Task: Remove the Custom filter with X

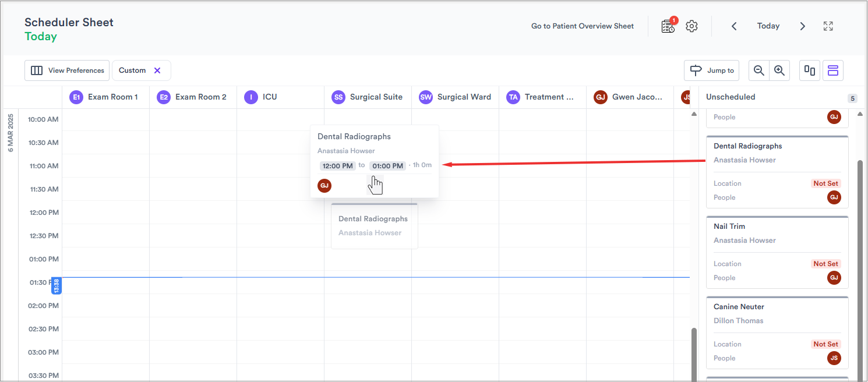Action: pos(157,70)
